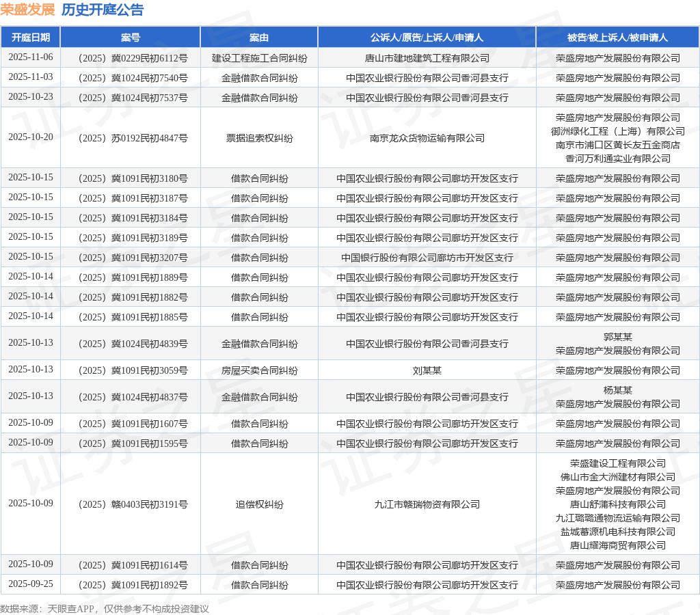
Task: Click 建设工程施工合同纠纷 cell
Action: pyautogui.click(x=259, y=58)
